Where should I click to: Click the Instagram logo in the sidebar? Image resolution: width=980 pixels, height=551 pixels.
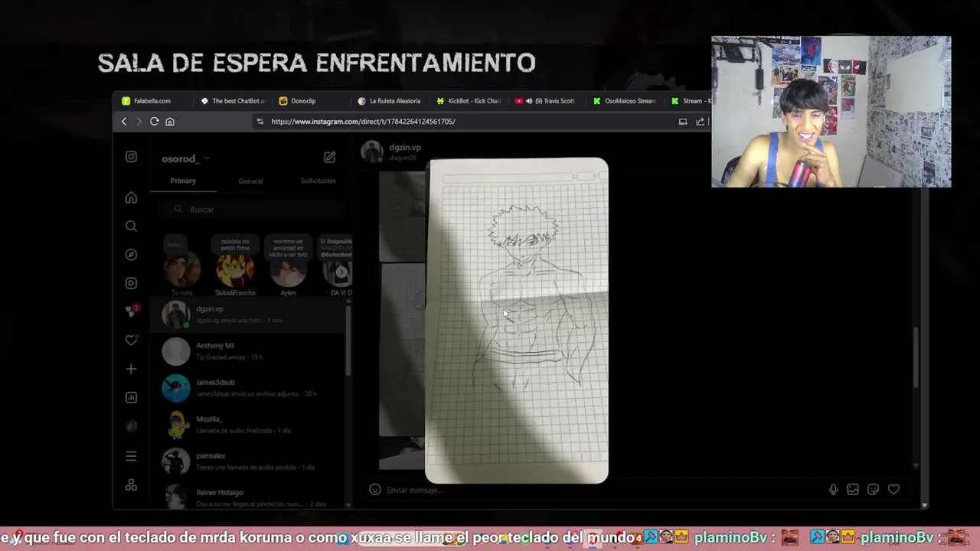(131, 157)
